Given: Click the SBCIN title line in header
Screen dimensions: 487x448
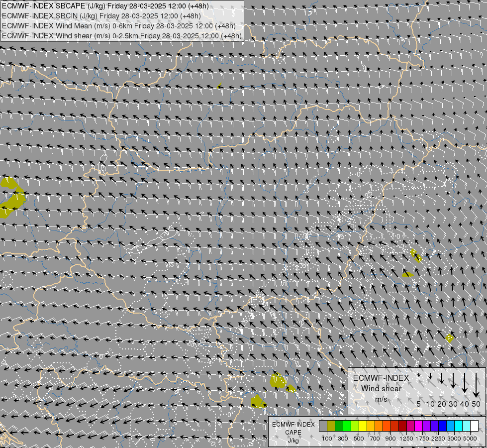Looking at the screenshot, I should tap(101, 16).
